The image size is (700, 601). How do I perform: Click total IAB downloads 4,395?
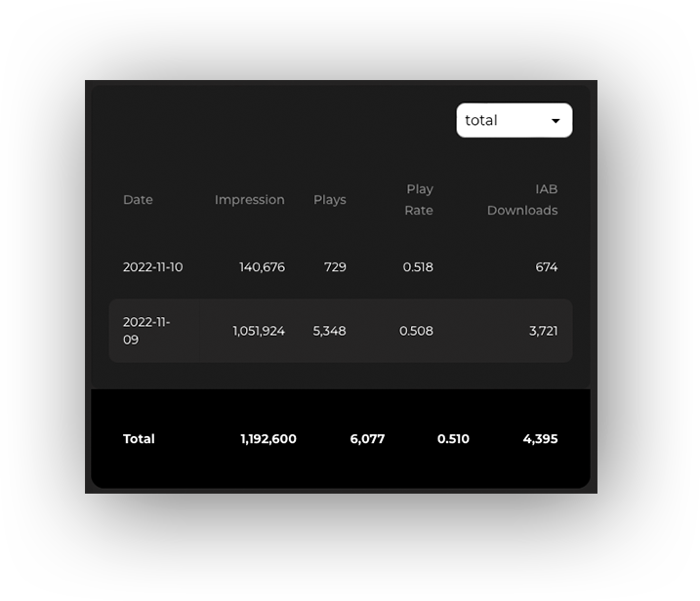pyautogui.click(x=540, y=439)
